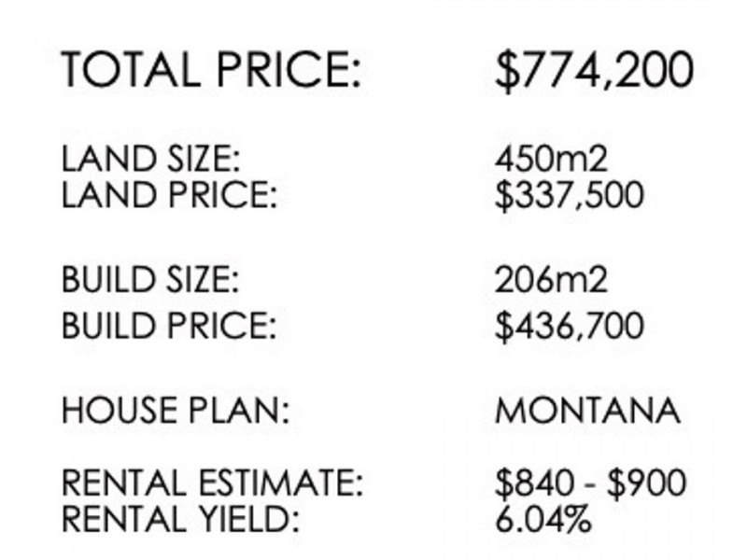
Task: Click the word PRICE in TOTAL PRICE
Action: tap(289, 69)
